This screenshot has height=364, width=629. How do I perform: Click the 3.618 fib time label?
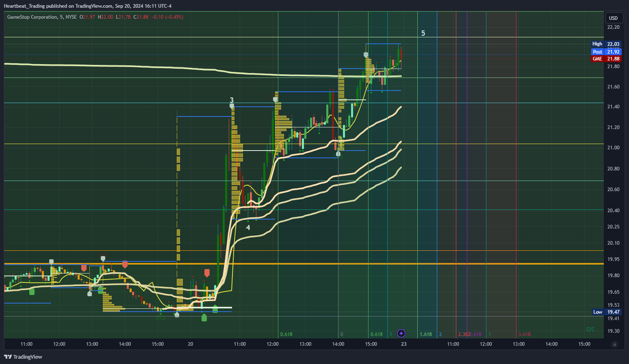pyautogui.click(x=525, y=334)
